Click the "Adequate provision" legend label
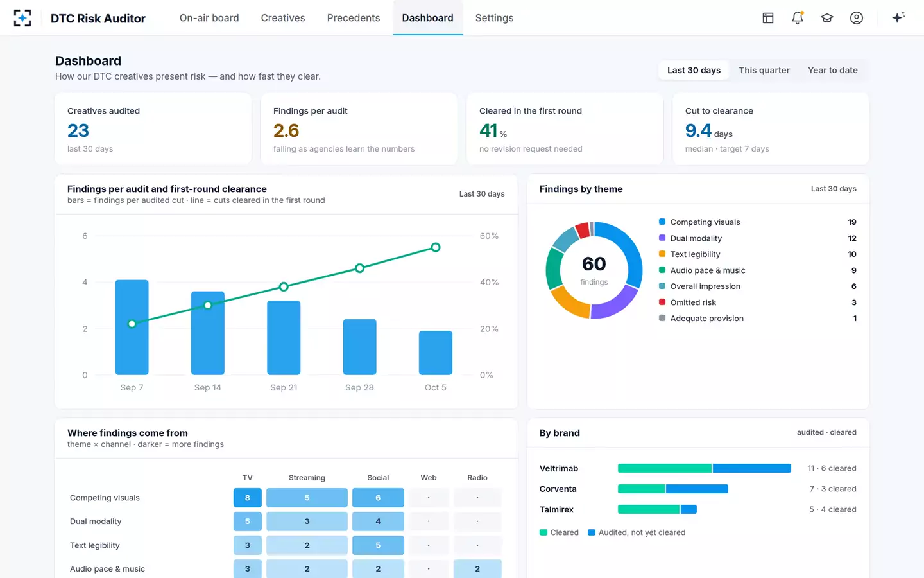Image resolution: width=924 pixels, height=578 pixels. coord(707,319)
